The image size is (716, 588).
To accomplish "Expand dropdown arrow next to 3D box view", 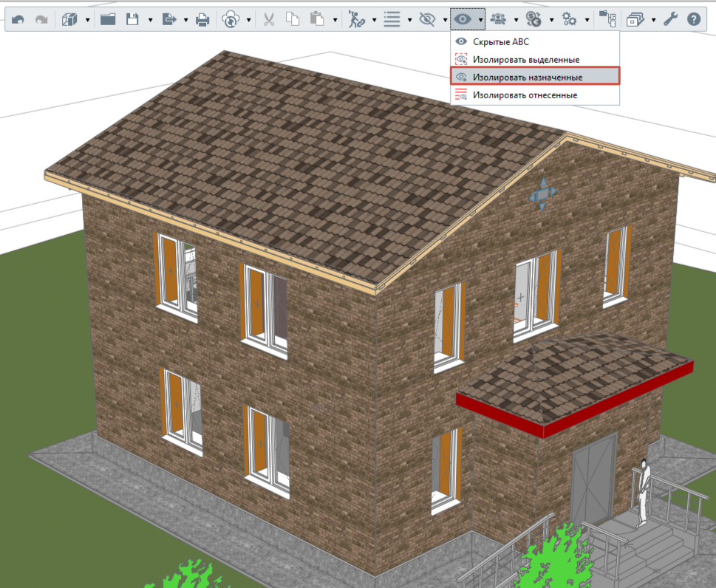I will (x=87, y=20).
